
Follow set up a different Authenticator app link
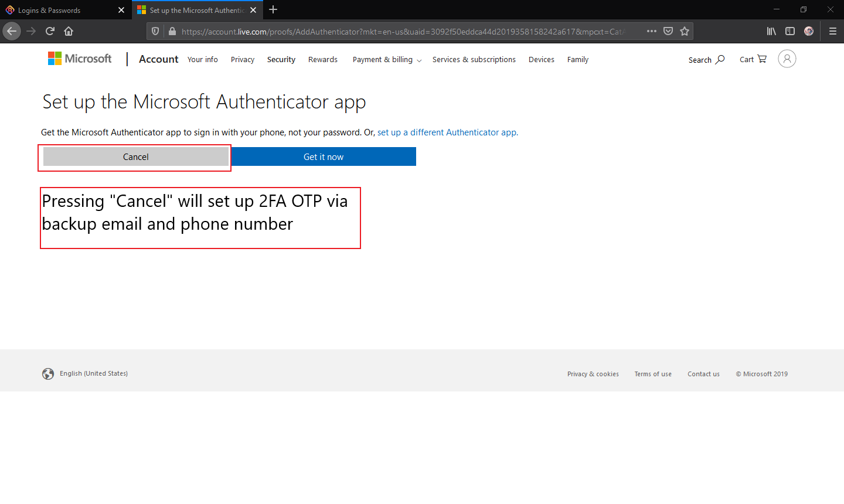tap(447, 132)
